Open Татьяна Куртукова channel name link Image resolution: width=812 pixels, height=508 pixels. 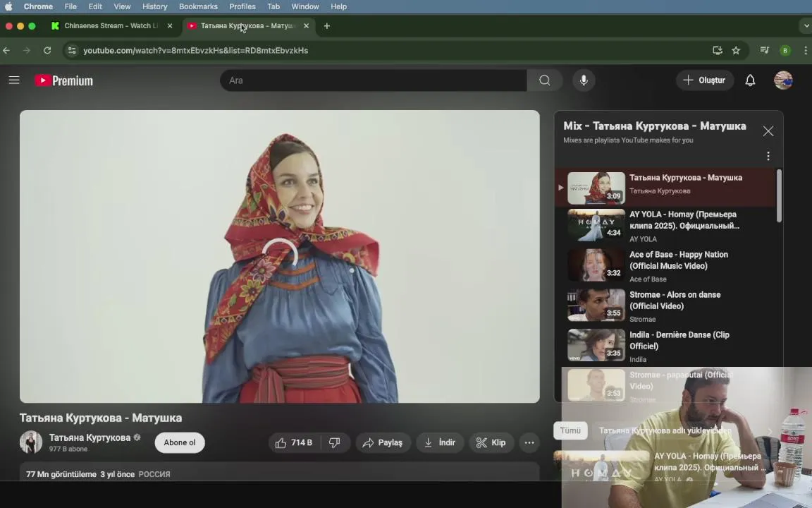coord(90,437)
